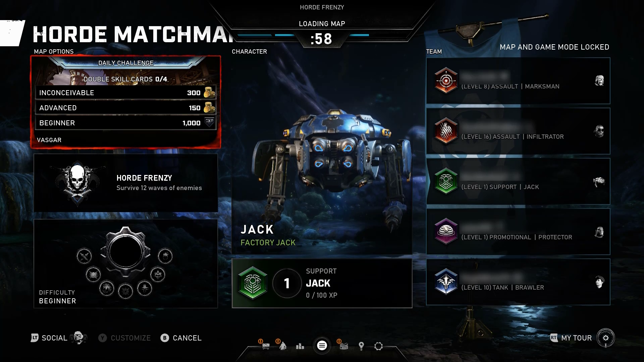
Task: Click the INCONCEIVABLE difficulty option
Action: coord(126,93)
